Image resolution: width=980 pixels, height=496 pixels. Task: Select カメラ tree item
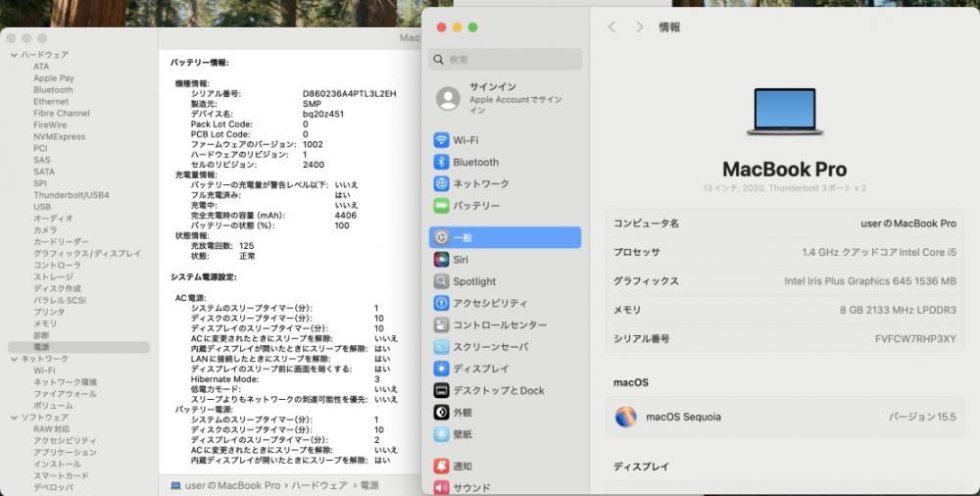coord(45,230)
